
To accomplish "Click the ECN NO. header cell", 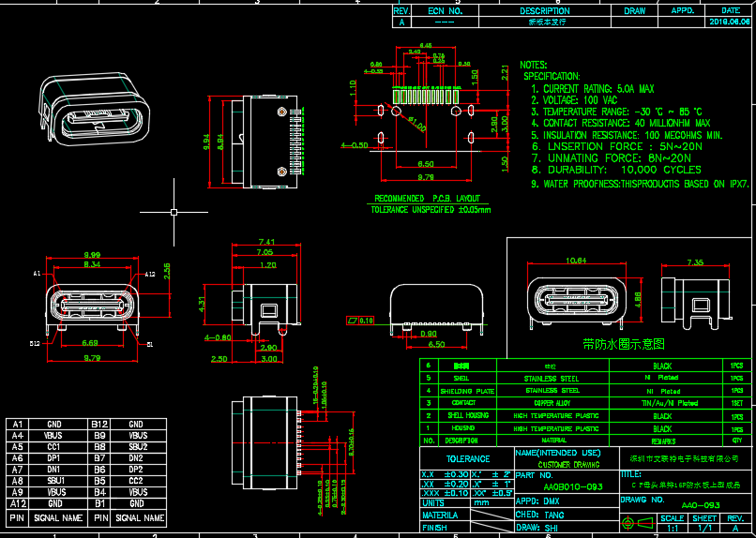I will (x=446, y=11).
